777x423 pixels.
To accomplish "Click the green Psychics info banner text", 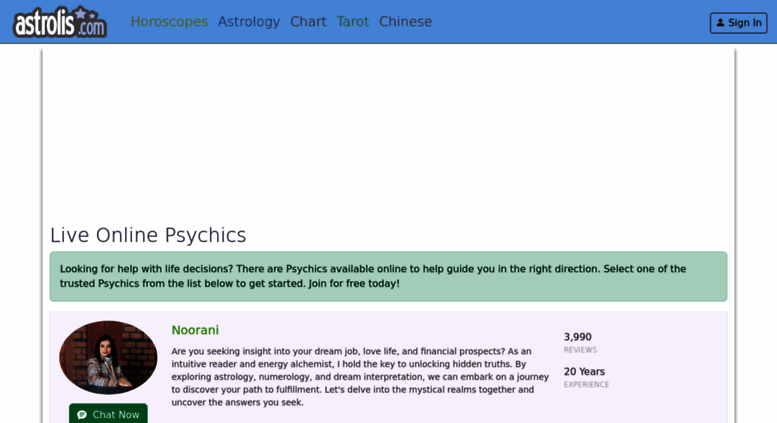I will click(373, 276).
